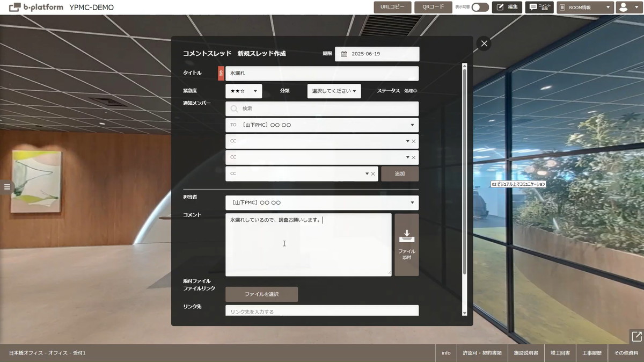Open the user account menu
The image size is (644, 362).
tap(629, 7)
